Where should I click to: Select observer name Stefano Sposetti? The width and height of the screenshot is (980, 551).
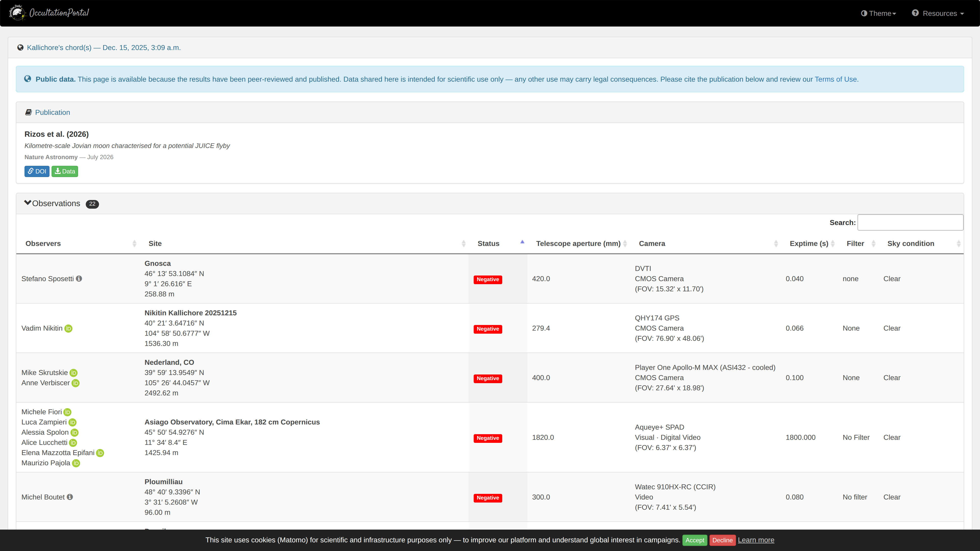tap(47, 279)
